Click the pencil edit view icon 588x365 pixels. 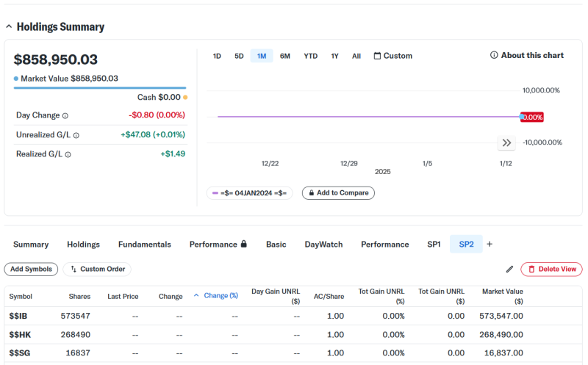(x=510, y=270)
